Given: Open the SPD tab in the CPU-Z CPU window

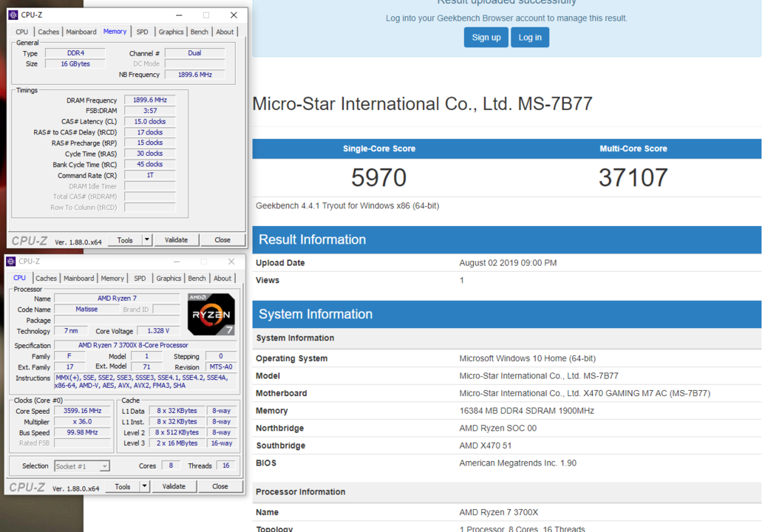Looking at the screenshot, I should (140, 279).
